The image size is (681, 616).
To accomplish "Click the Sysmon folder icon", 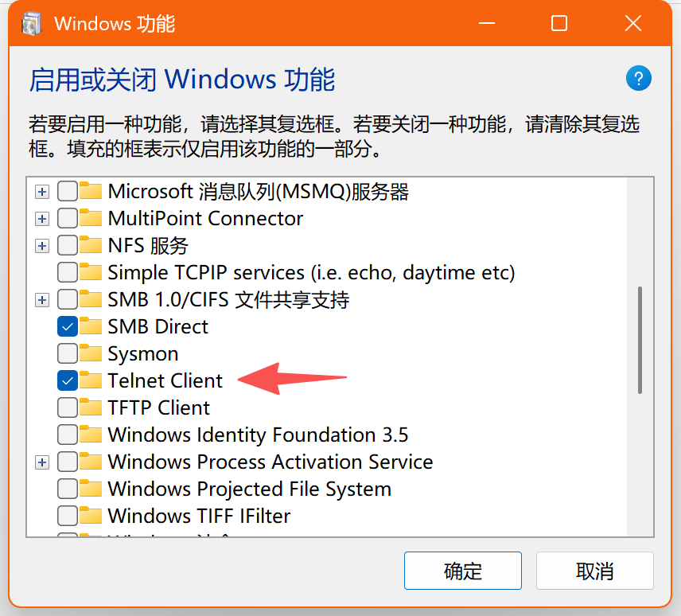I will coord(91,353).
